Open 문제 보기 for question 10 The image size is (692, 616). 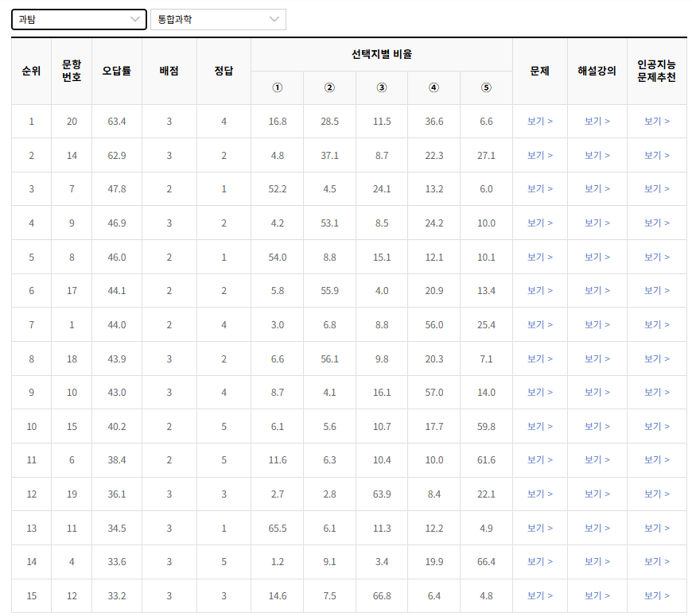(x=539, y=392)
